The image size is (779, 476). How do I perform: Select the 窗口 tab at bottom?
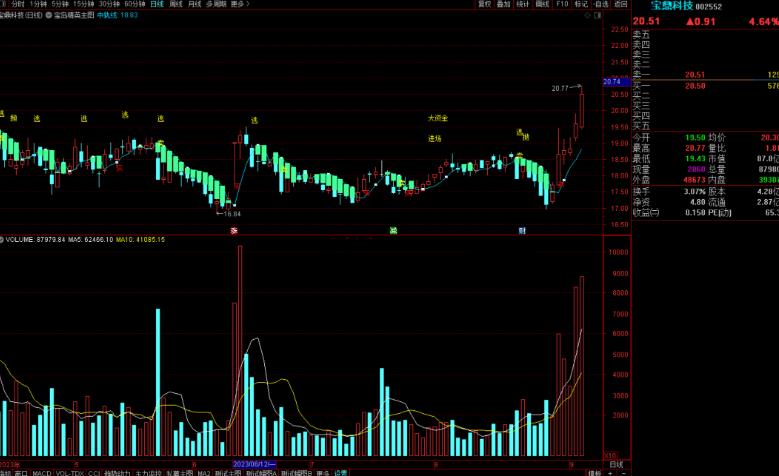[21, 473]
